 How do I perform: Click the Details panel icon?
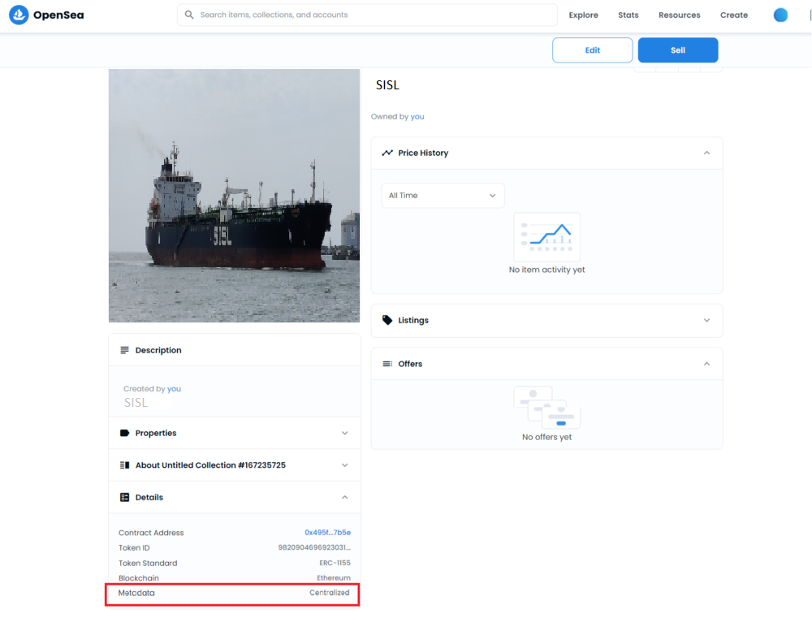[x=124, y=497]
